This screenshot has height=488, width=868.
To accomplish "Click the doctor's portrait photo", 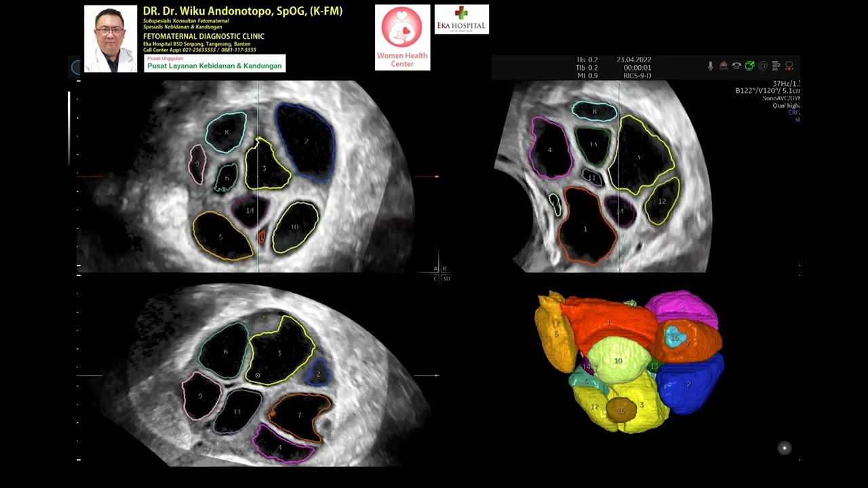I will 111,39.
